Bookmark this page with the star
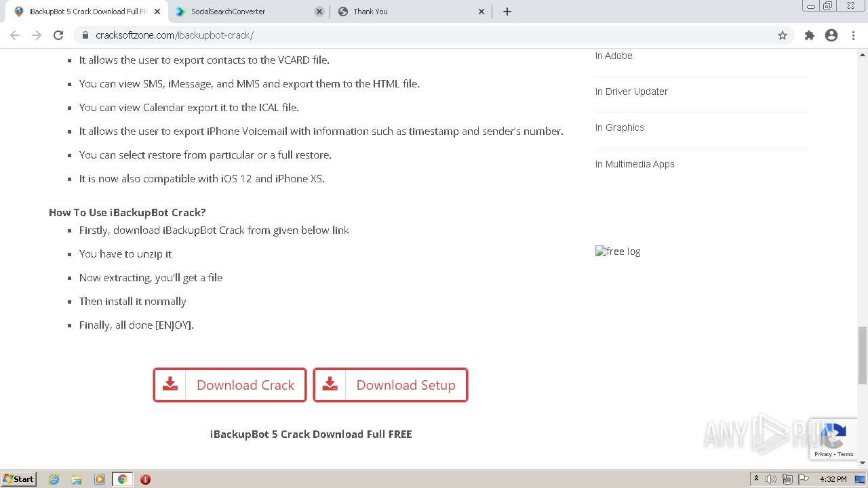The image size is (868, 488). click(783, 35)
